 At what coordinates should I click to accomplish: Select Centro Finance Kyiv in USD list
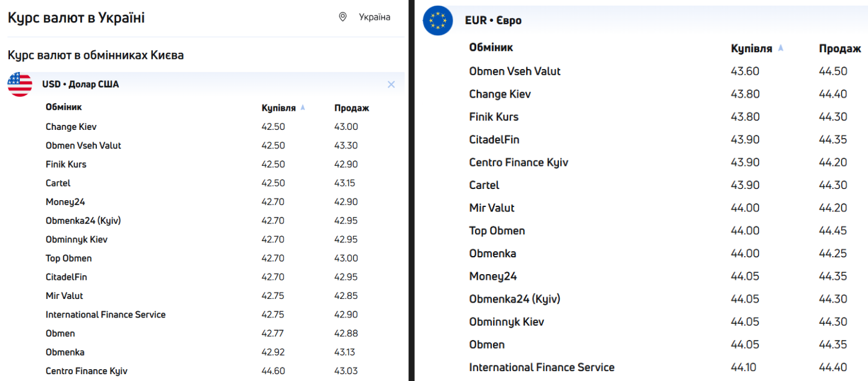(x=86, y=371)
